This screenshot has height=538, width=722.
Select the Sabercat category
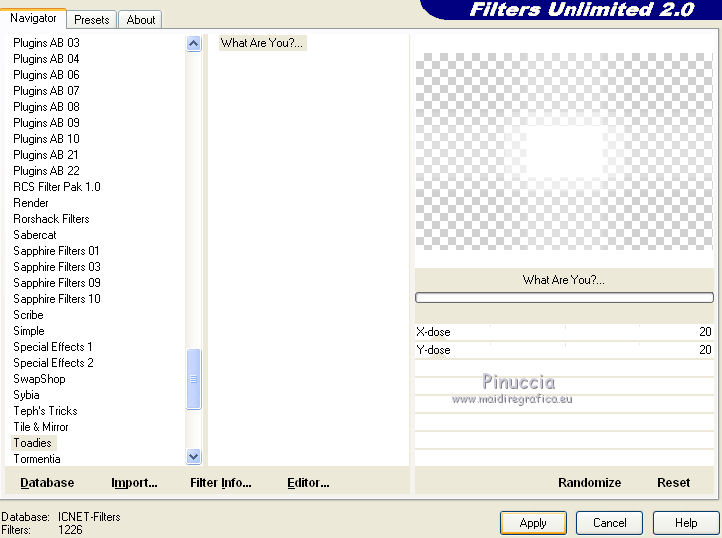[35, 235]
